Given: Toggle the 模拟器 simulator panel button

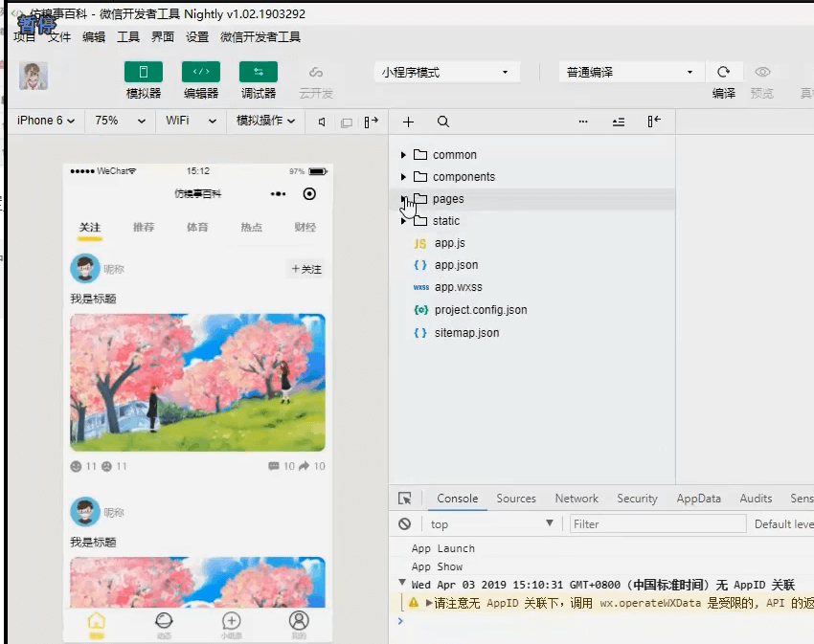Looking at the screenshot, I should (x=144, y=72).
